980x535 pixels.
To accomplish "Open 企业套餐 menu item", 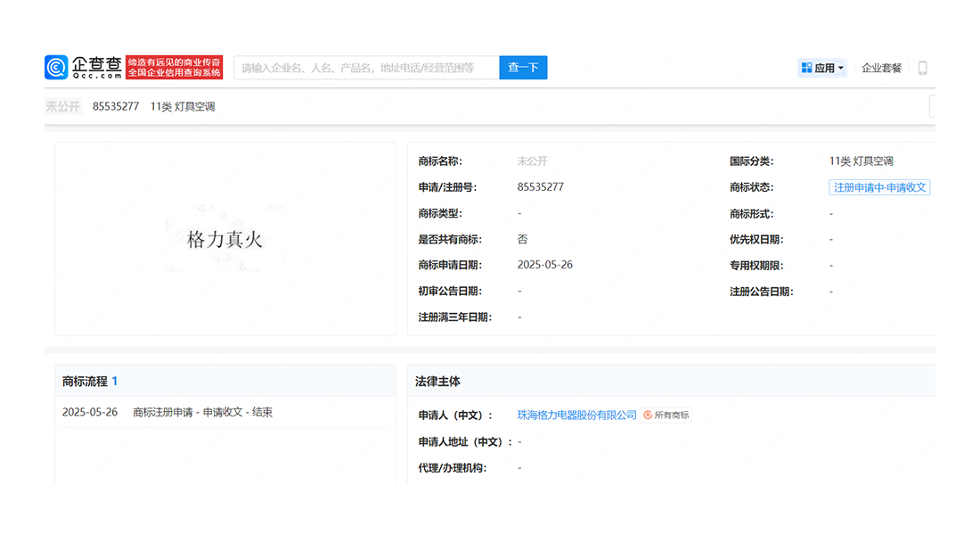I will (881, 68).
